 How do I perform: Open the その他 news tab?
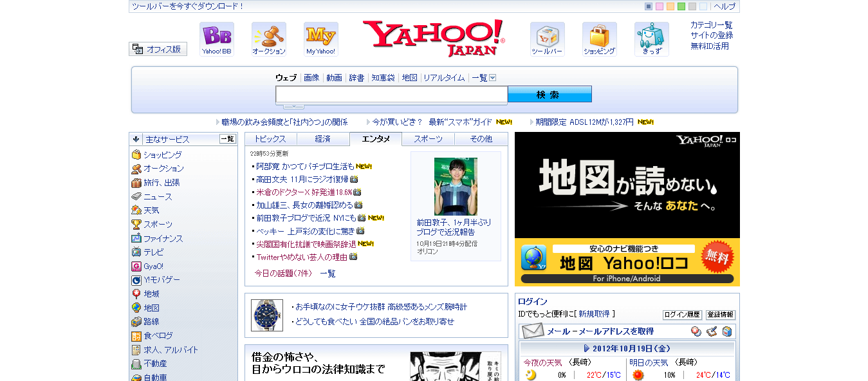pyautogui.click(x=481, y=139)
